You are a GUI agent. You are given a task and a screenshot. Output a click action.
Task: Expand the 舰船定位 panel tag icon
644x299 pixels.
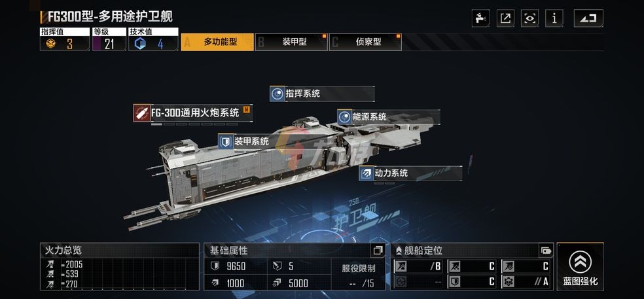pos(545,250)
